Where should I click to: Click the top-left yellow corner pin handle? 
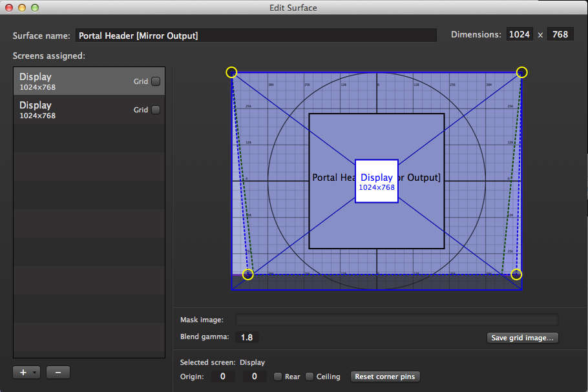[232, 72]
